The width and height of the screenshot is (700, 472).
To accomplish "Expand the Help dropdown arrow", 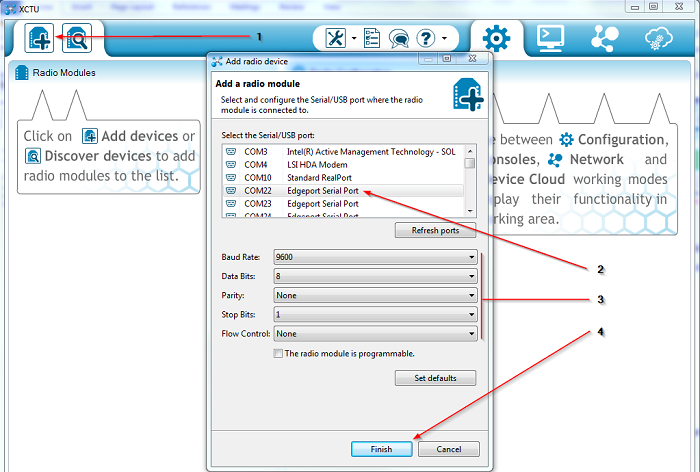I will (444, 38).
